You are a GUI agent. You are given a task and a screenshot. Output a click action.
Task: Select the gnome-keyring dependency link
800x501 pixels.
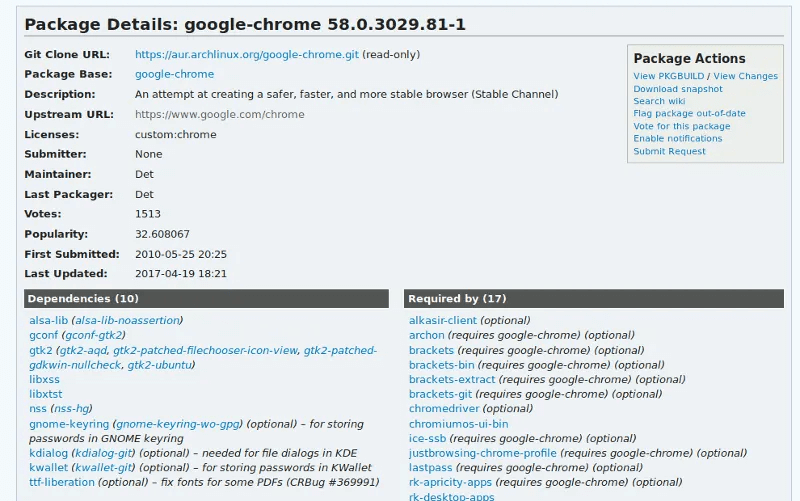[69, 424]
